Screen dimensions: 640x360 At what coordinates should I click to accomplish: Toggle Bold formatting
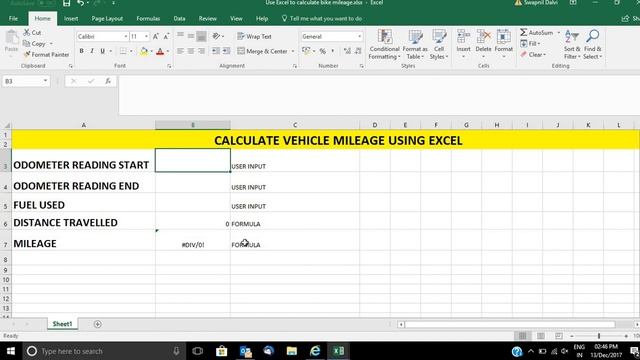[x=81, y=51]
